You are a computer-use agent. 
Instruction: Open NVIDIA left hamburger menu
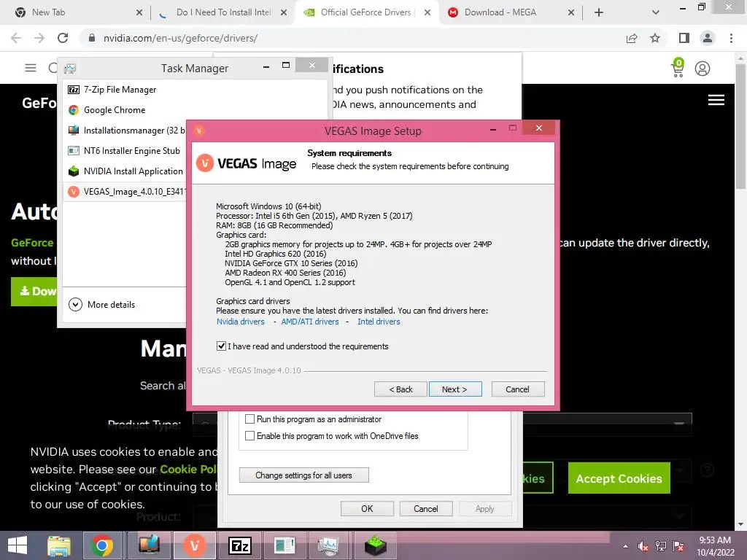point(31,68)
